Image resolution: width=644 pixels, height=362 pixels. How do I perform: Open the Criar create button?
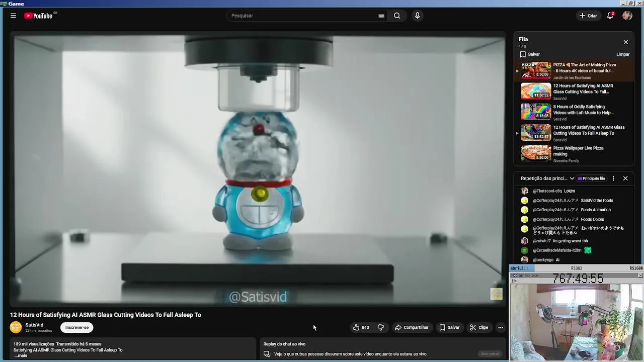(x=588, y=16)
